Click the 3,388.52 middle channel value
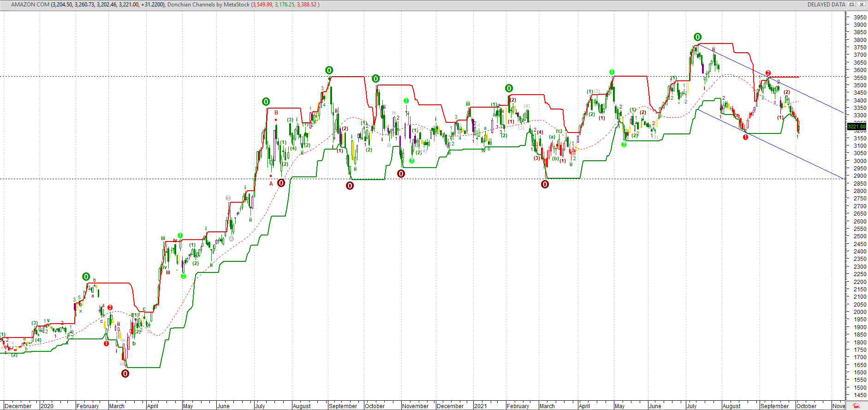Viewport: 868px width, 410px height. 307,4
